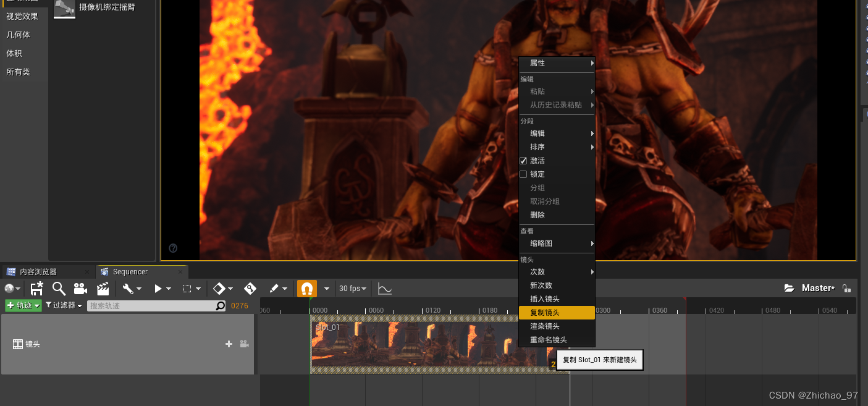Open the world globe menu in Sequencer toolbar
The image size is (868, 406).
(x=12, y=289)
